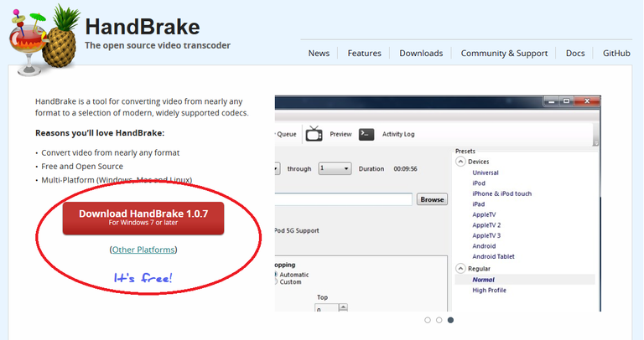
Task: Open Community & Support
Action: point(504,54)
